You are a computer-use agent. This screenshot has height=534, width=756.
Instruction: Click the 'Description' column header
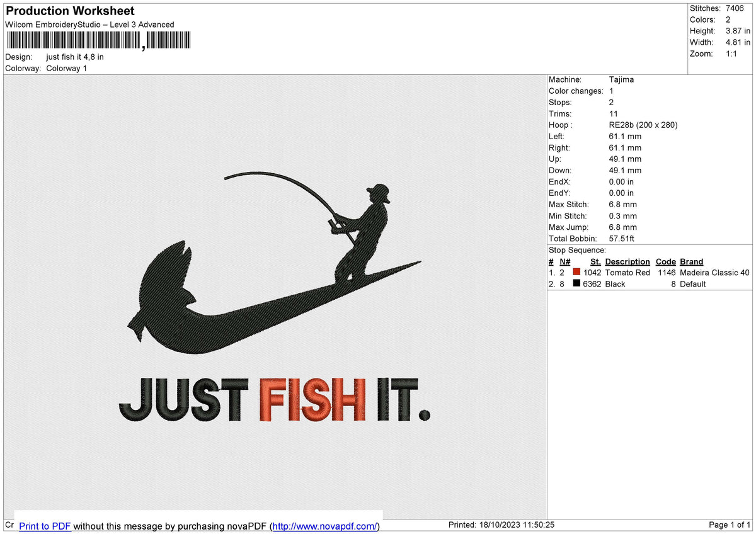627,261
